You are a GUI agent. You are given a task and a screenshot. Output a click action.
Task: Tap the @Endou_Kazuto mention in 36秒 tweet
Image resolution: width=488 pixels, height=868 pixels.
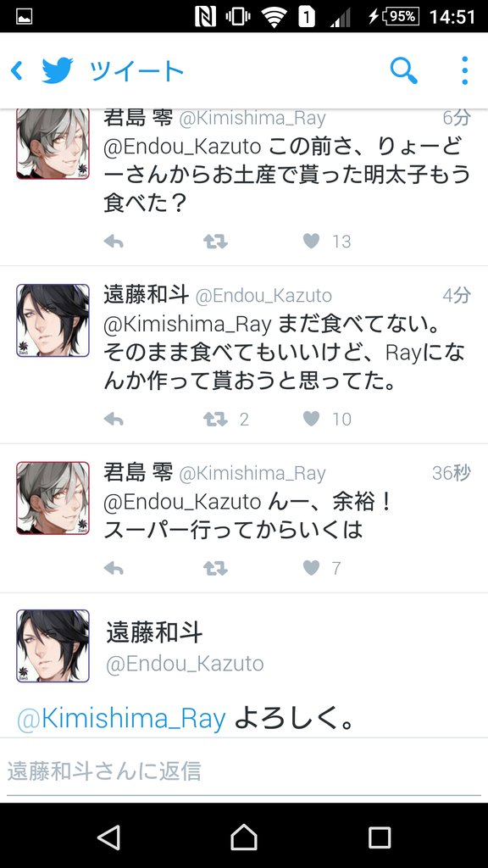tap(182, 502)
